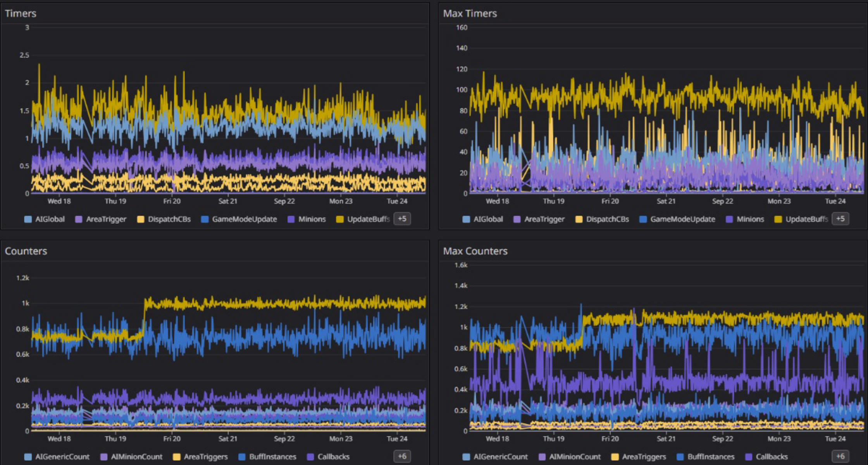The image size is (868, 465).
Task: Click the Callbacks color icon in Max Counters legend
Action: [749, 456]
